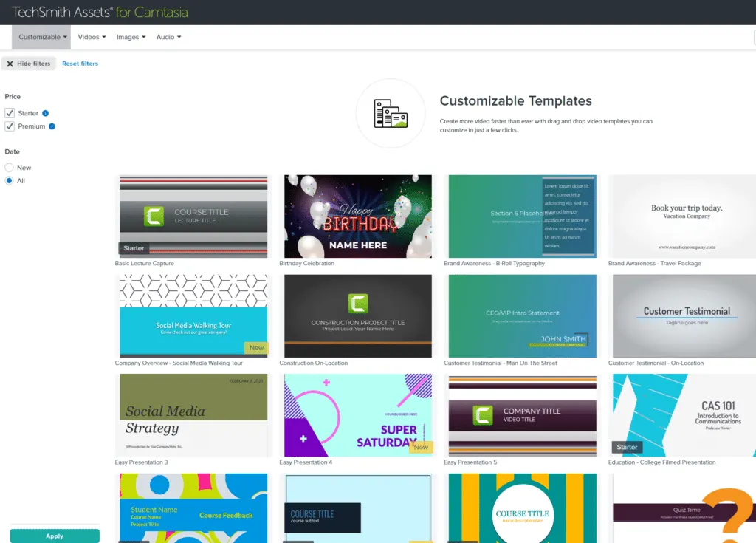This screenshot has height=543, width=756.
Task: Open Social Media Walking Tour thumbnail
Action: click(193, 316)
